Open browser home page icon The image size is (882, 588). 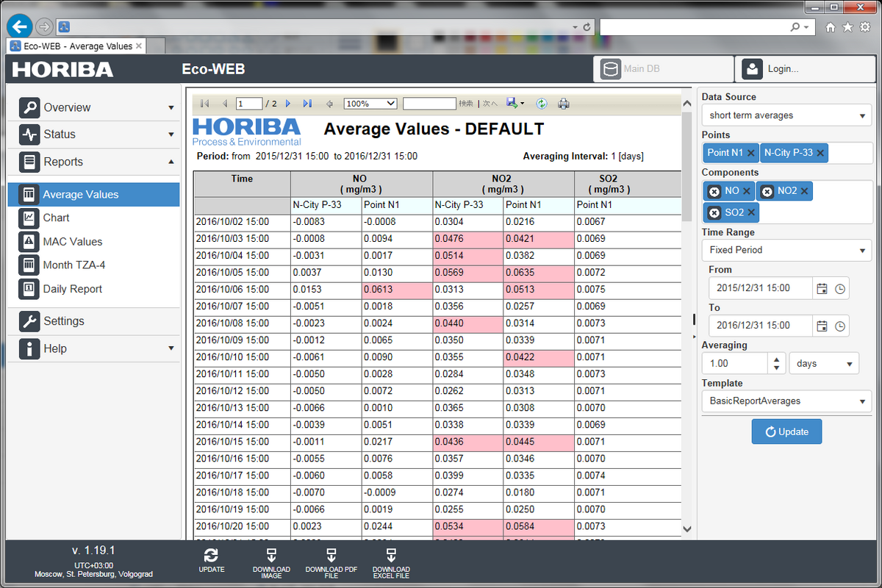click(831, 27)
